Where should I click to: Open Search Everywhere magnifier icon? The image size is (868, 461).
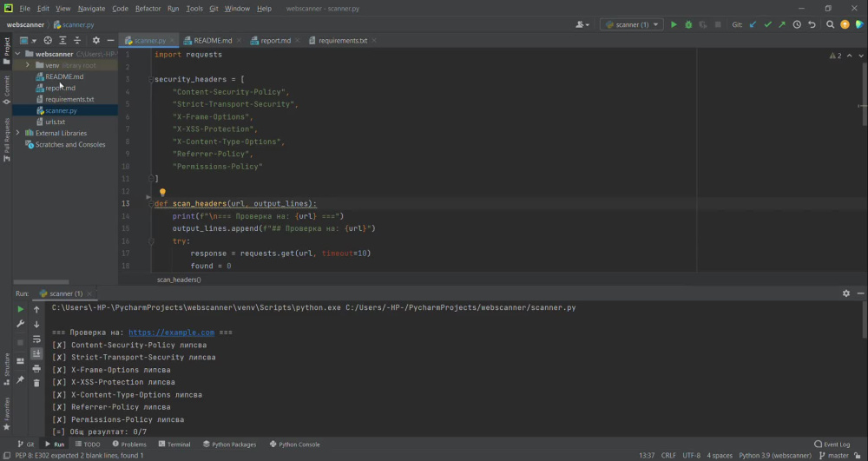[x=830, y=24]
